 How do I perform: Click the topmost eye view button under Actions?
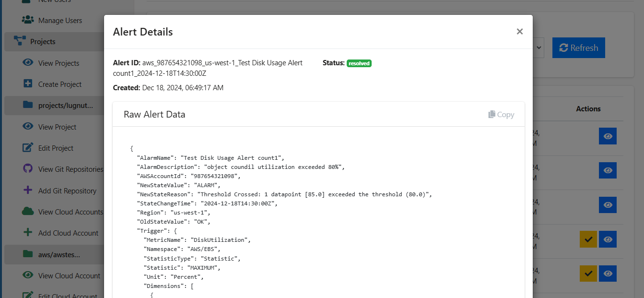click(x=608, y=136)
